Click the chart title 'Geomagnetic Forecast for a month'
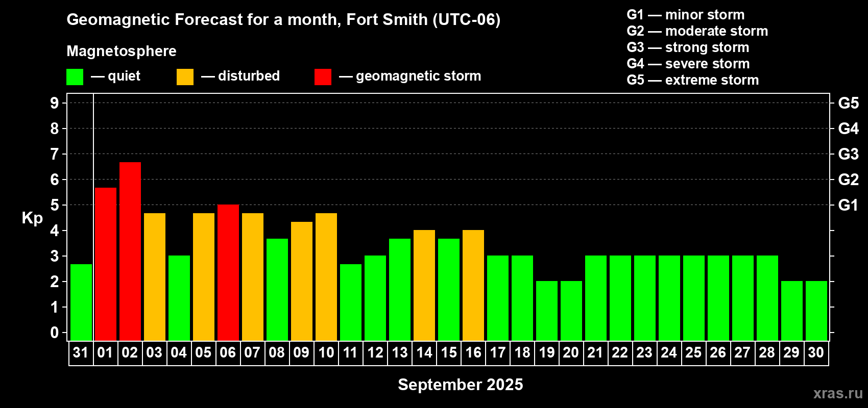This screenshot has width=868, height=408. tap(202, 20)
